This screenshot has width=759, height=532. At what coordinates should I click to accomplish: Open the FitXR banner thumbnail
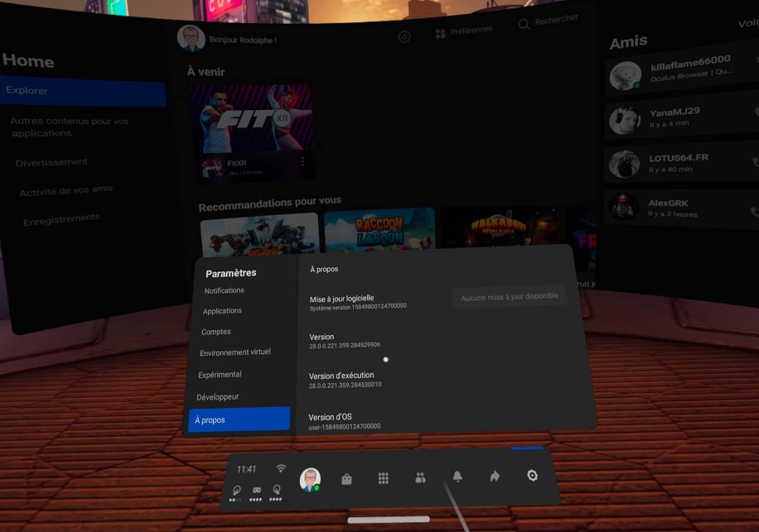click(x=250, y=119)
